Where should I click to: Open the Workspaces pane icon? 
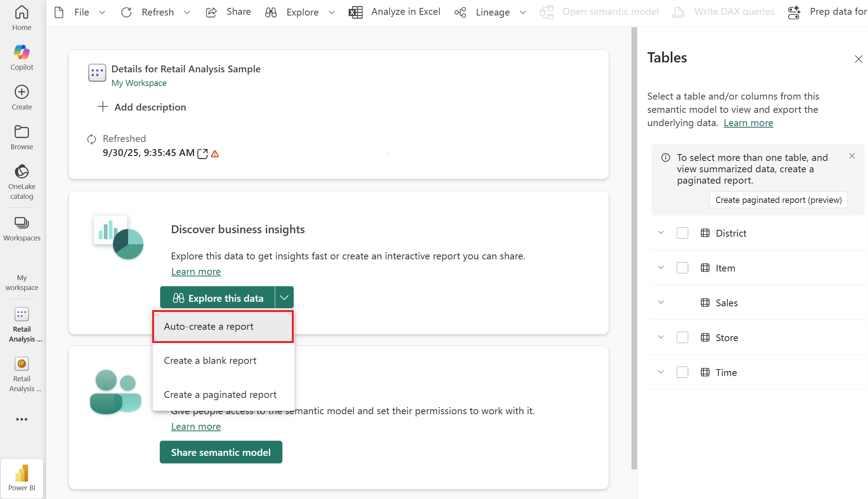[x=22, y=223]
